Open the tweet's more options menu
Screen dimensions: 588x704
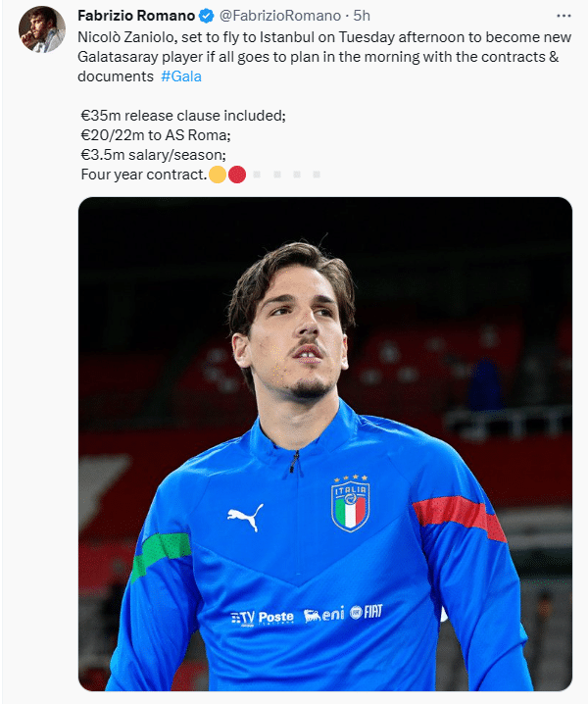tap(563, 17)
